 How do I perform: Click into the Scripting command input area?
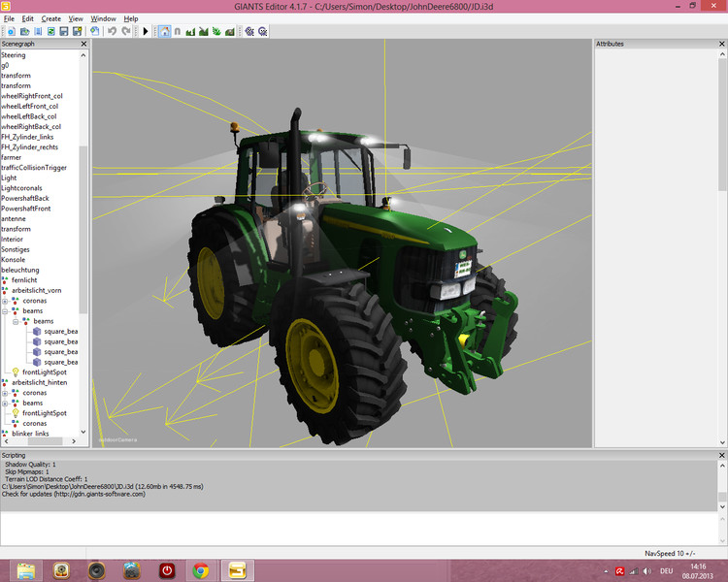359,528
